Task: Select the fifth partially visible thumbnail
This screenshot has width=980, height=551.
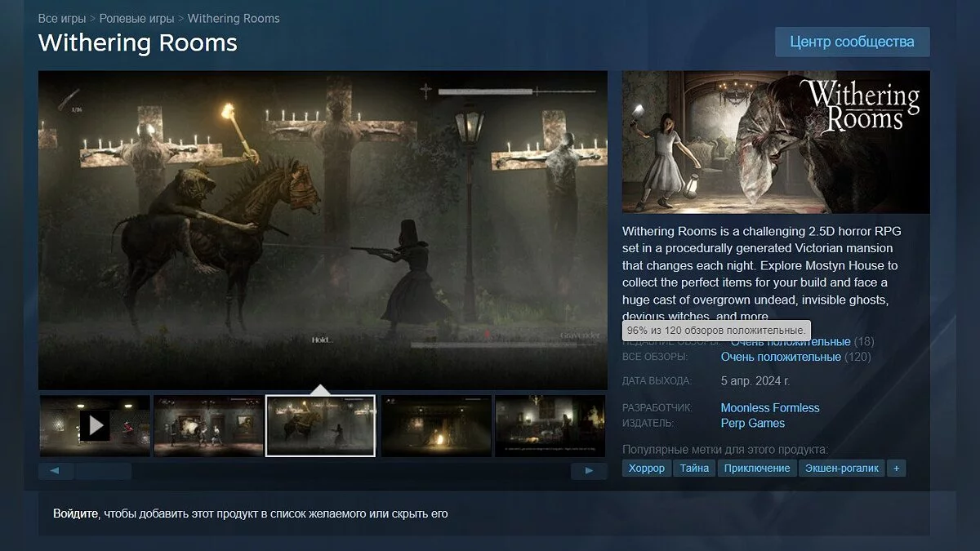Action: pos(550,425)
